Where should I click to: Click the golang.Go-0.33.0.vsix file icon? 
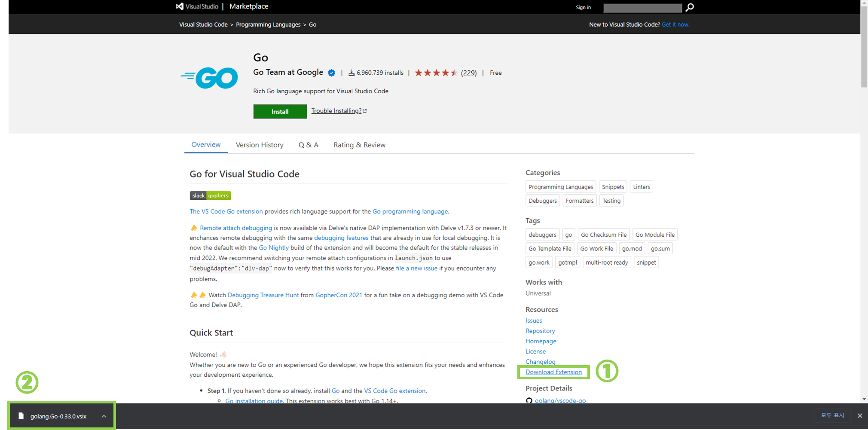pyautogui.click(x=21, y=416)
